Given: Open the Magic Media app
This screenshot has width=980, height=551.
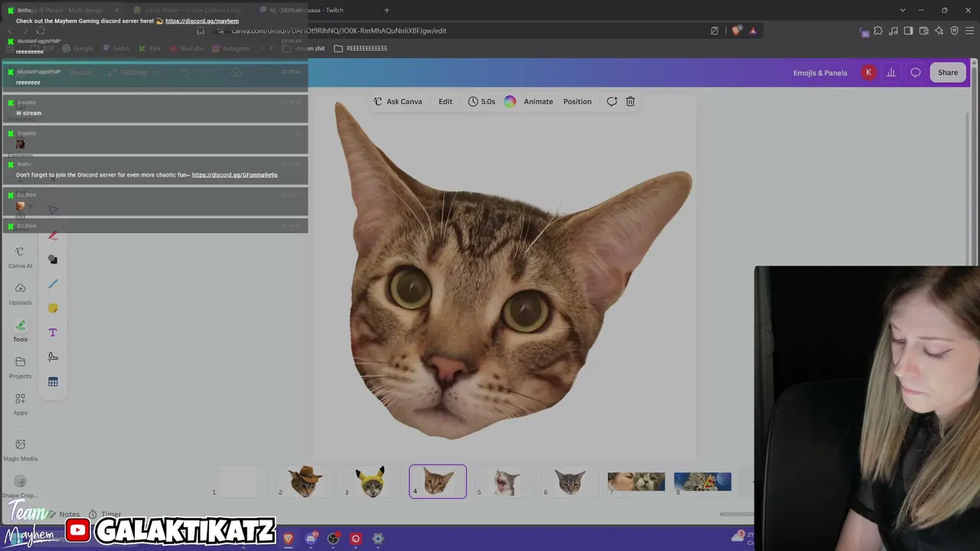Looking at the screenshot, I should 20,450.
